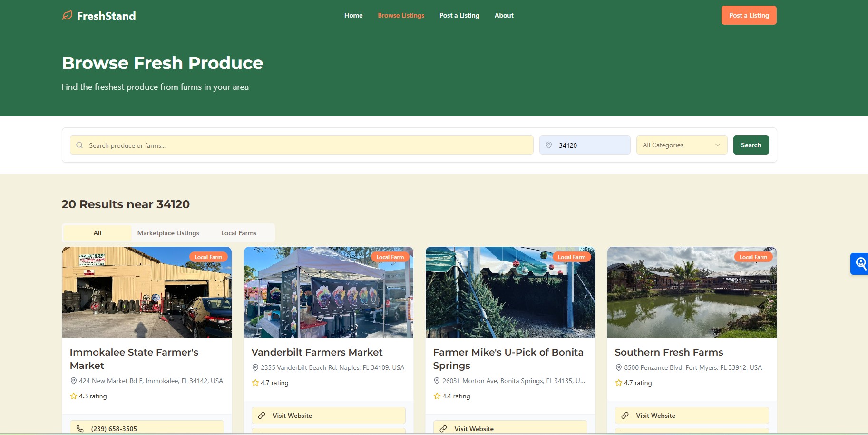Screen dimensions: 868x435
Task: Click the zip code field showing 34120
Action: [x=585, y=145]
